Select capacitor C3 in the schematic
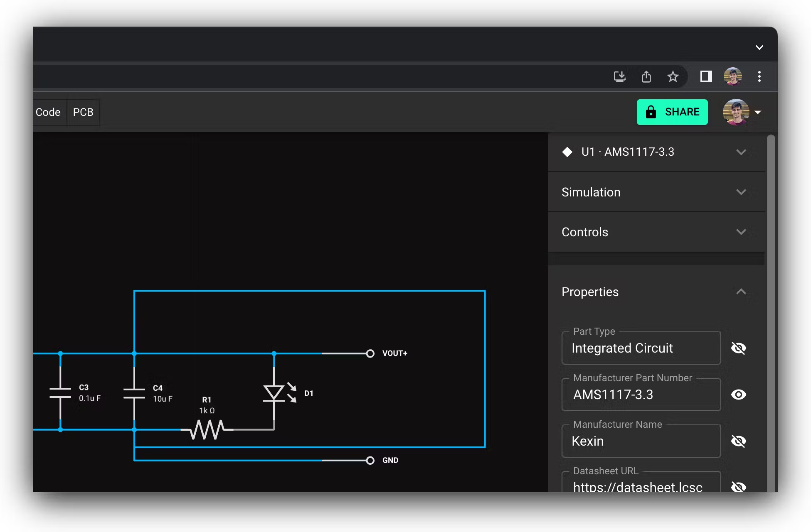 coord(60,392)
